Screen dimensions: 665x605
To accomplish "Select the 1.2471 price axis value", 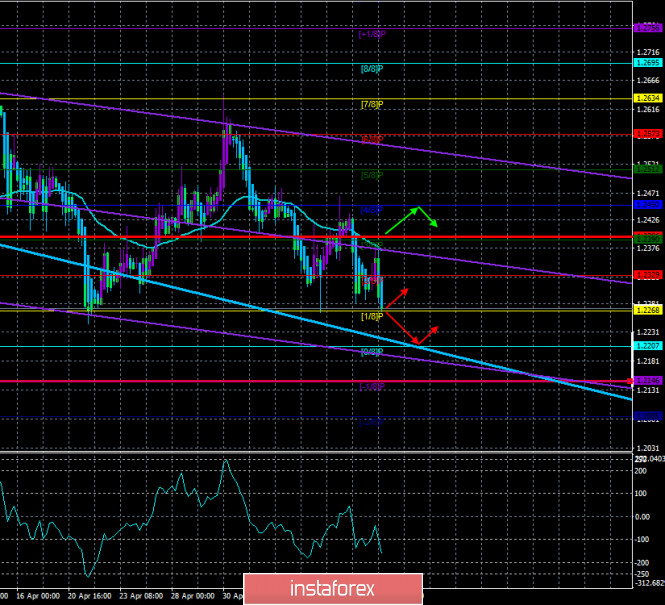I will [x=648, y=193].
